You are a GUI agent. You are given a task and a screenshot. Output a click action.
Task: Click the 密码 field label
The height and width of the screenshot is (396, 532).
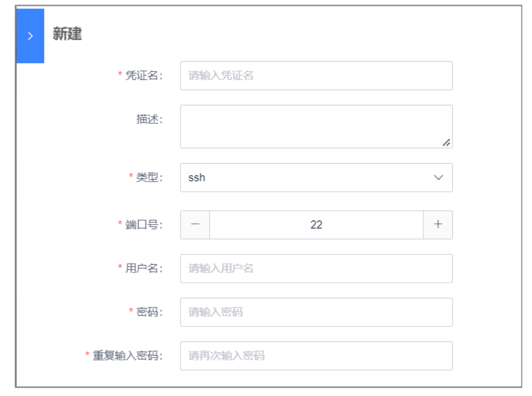pos(149,312)
